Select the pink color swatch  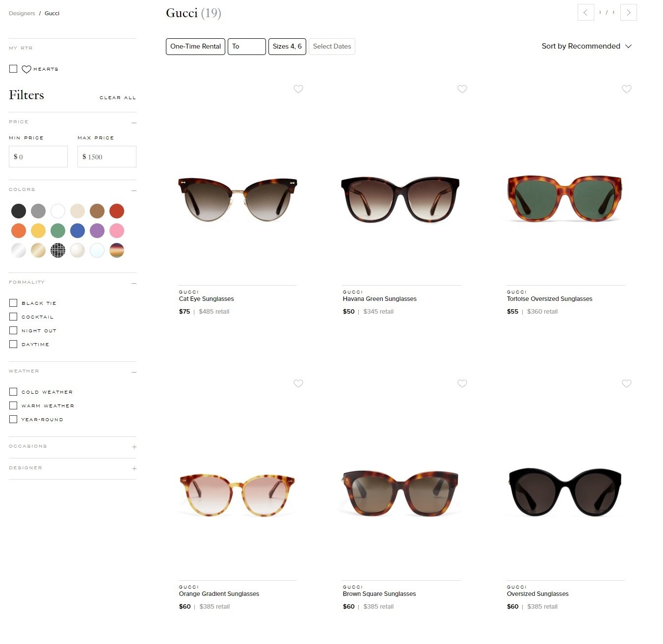(x=117, y=231)
